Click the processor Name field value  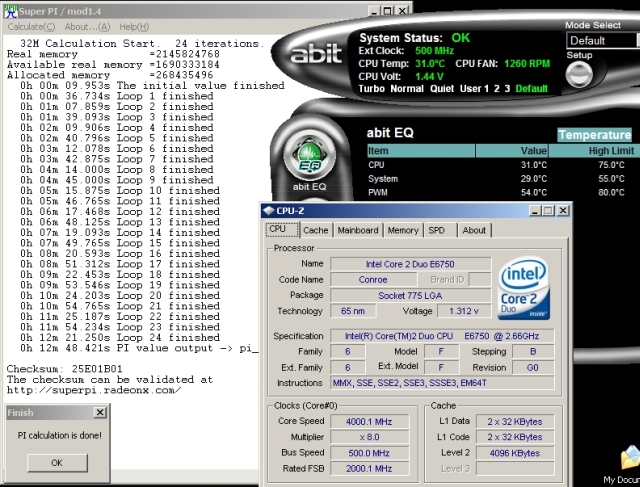(x=410, y=264)
